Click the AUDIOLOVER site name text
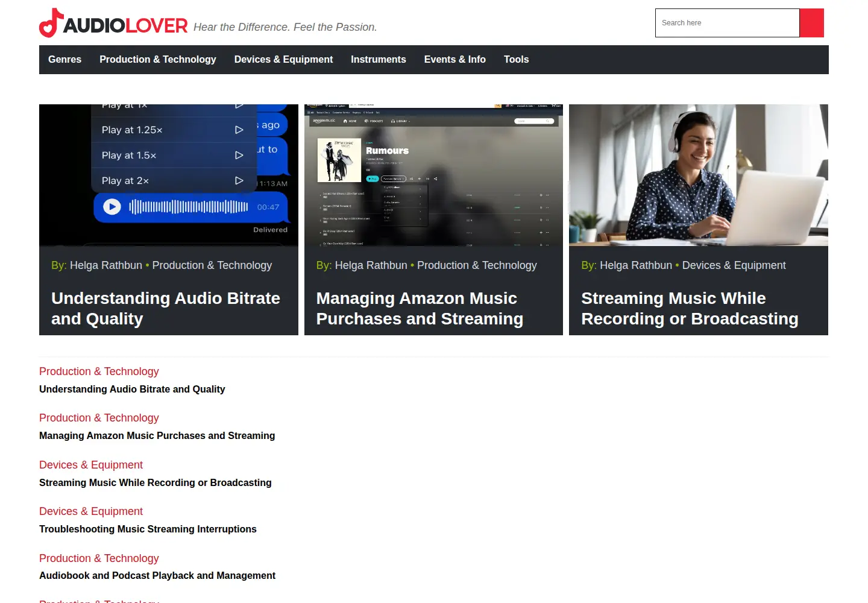Image resolution: width=868 pixels, height=603 pixels. coord(125,26)
